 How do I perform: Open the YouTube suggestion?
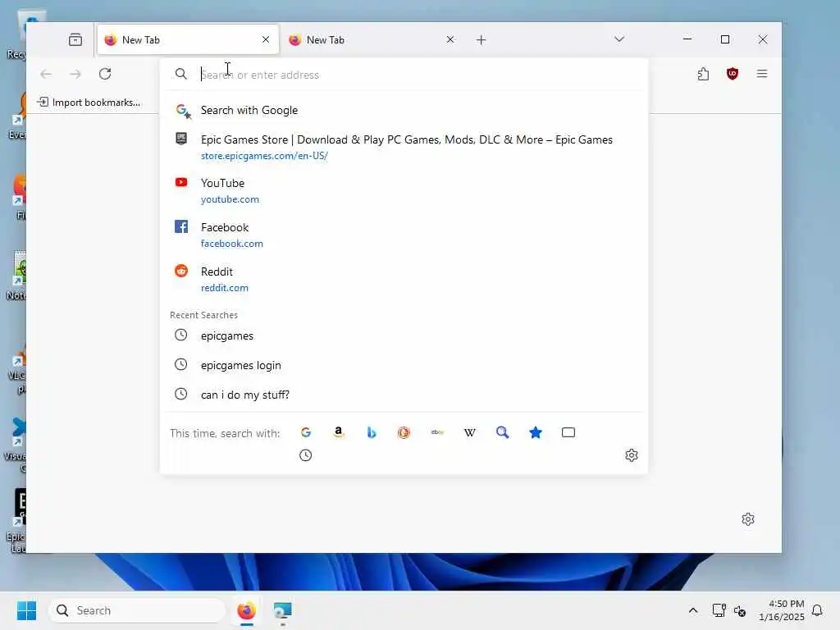(x=404, y=190)
